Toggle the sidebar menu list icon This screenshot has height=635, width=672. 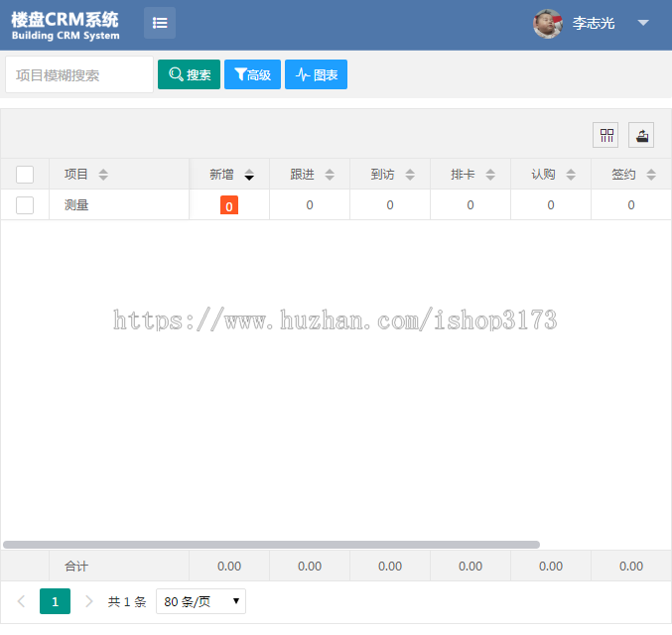(160, 23)
